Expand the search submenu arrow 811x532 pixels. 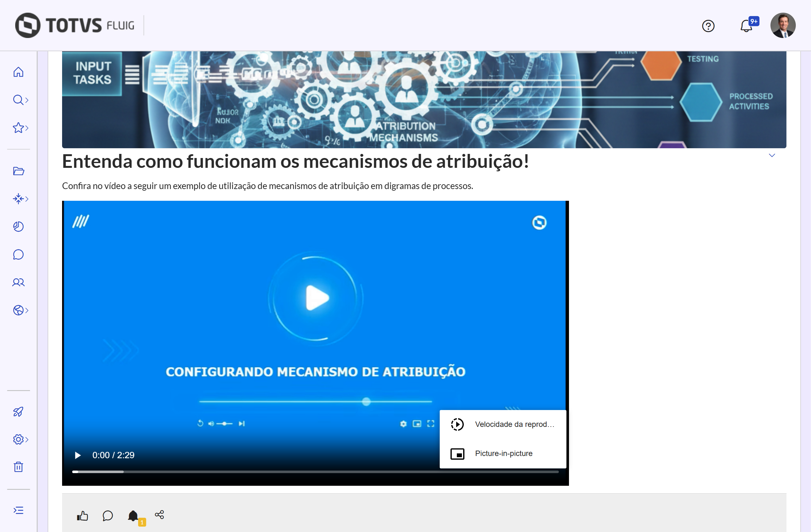coord(27,100)
